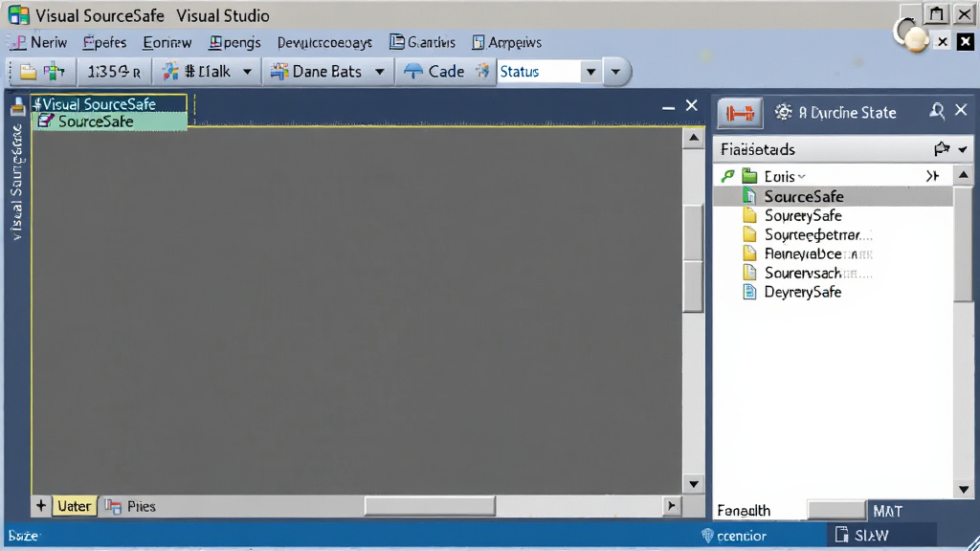Select the SourceSafe item with edit icon
The image size is (980, 551).
pos(109,121)
